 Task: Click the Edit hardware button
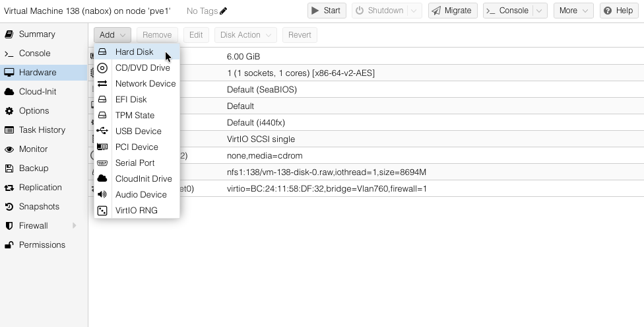[196, 35]
